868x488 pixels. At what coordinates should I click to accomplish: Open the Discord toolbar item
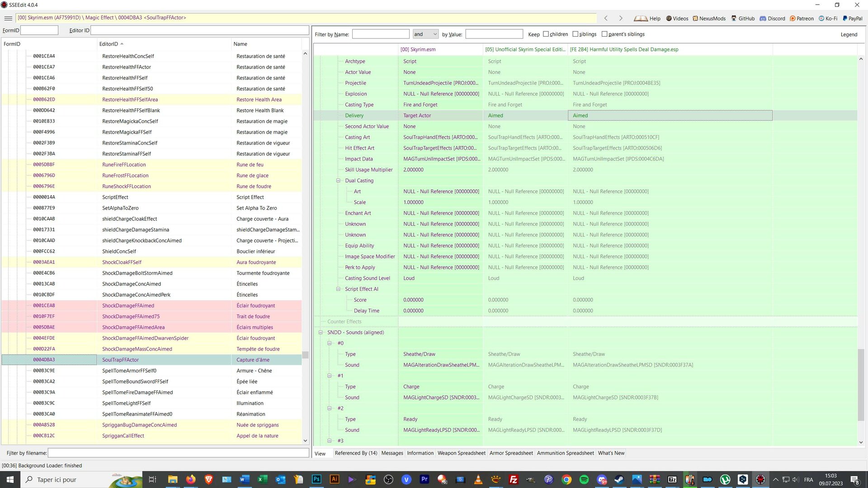tap(772, 19)
